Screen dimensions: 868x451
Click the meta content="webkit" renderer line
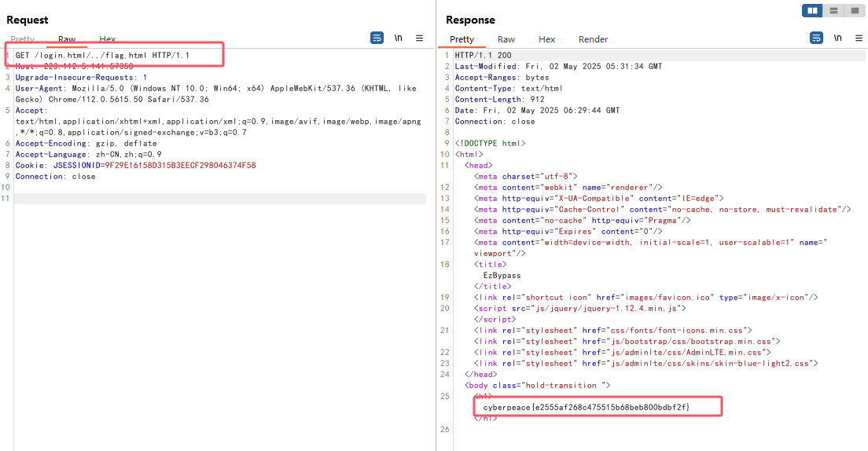(x=568, y=188)
